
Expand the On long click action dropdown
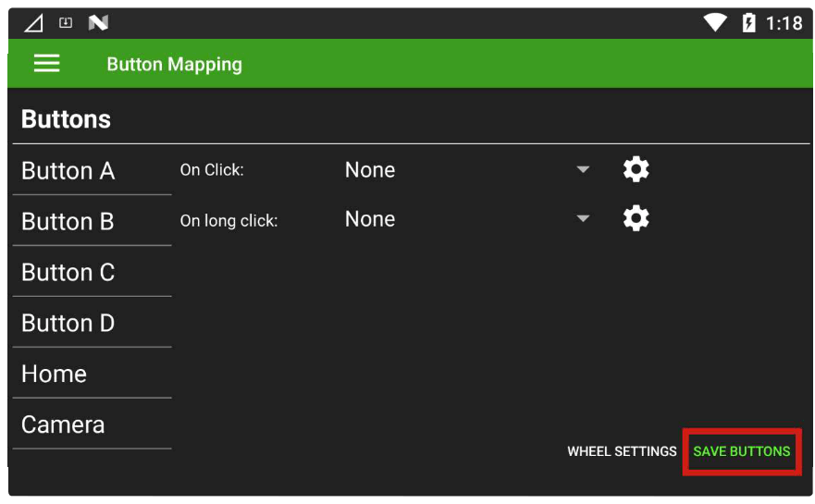pyautogui.click(x=583, y=218)
